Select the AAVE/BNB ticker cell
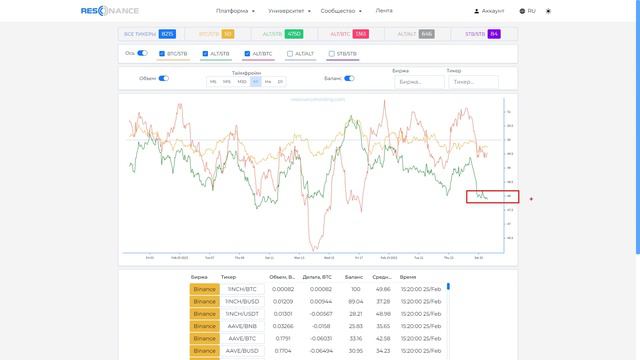Image resolution: width=640 pixels, height=360 pixels. click(242, 326)
